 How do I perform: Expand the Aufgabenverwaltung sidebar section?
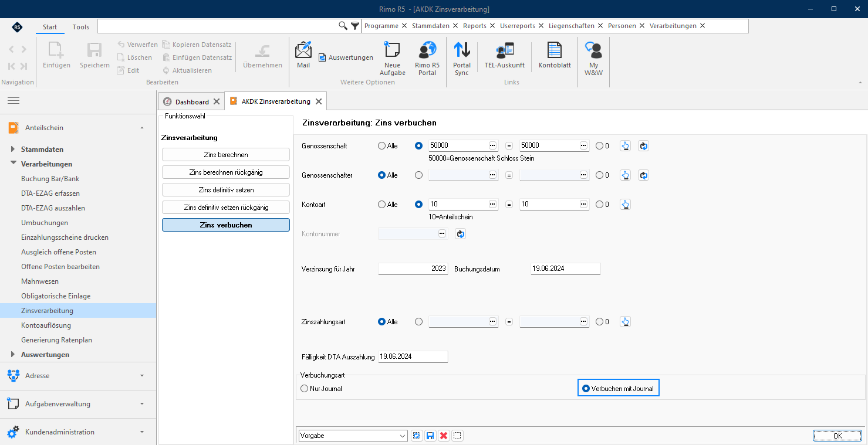pyautogui.click(x=78, y=403)
